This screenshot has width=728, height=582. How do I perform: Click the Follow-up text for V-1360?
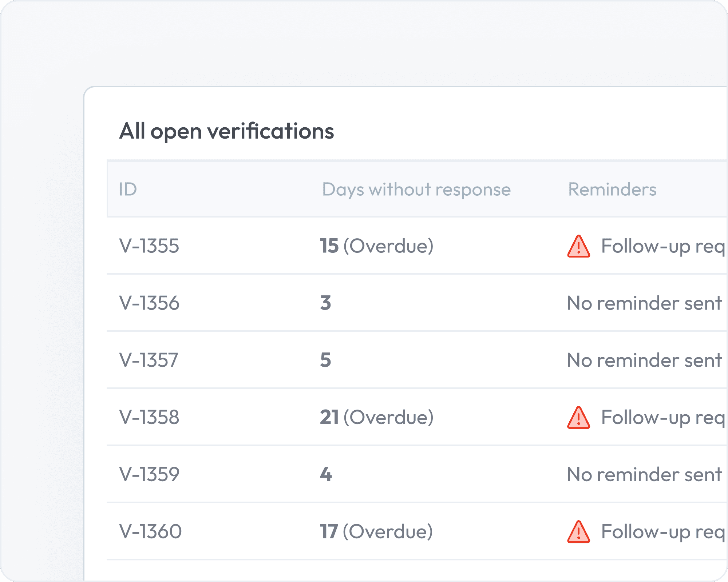coord(663,532)
